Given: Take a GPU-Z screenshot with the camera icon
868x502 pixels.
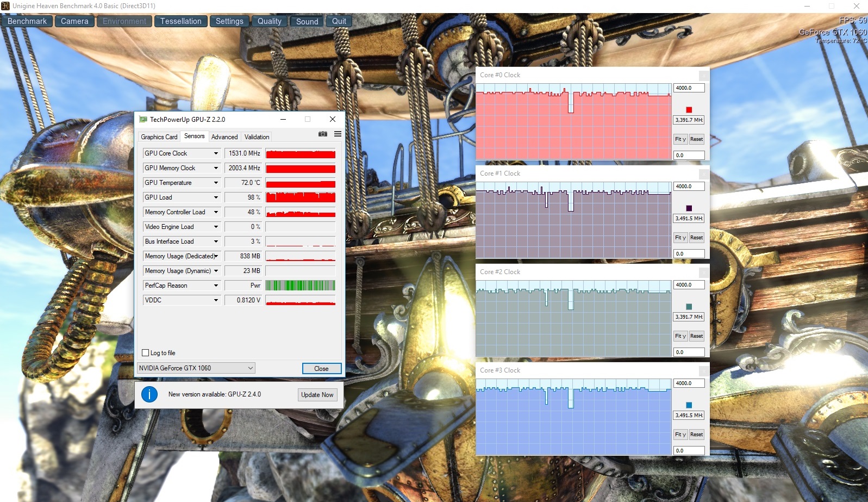Looking at the screenshot, I should pos(323,134).
